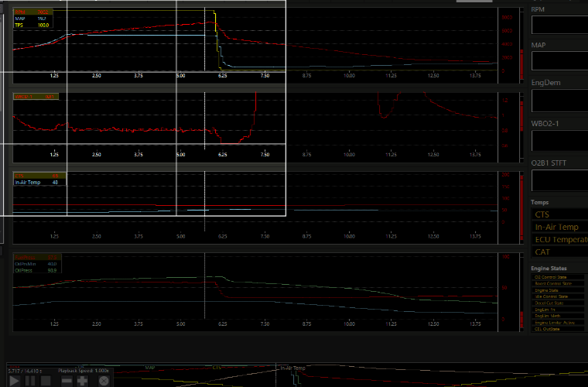Click ECU Temperature in Temps list

[x=559, y=239]
